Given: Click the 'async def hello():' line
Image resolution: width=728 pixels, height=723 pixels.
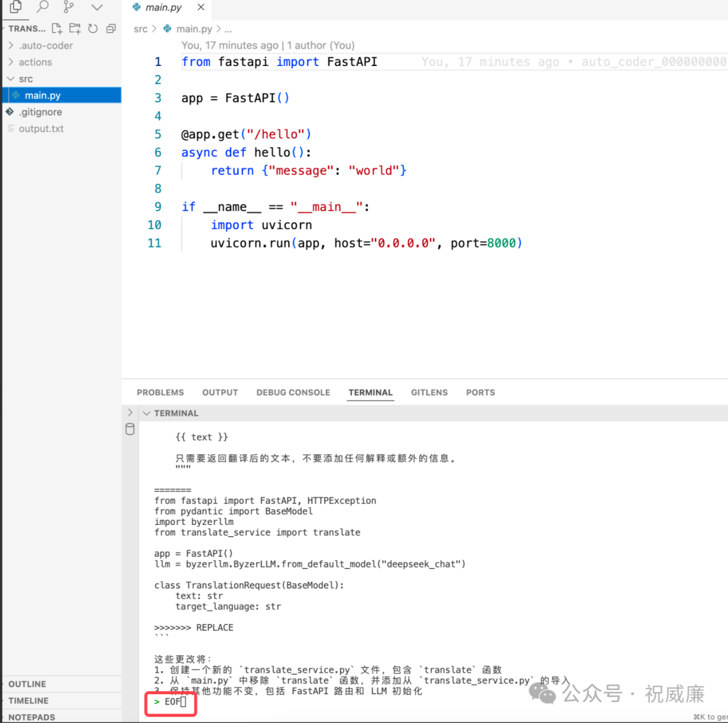Looking at the screenshot, I should (x=246, y=152).
